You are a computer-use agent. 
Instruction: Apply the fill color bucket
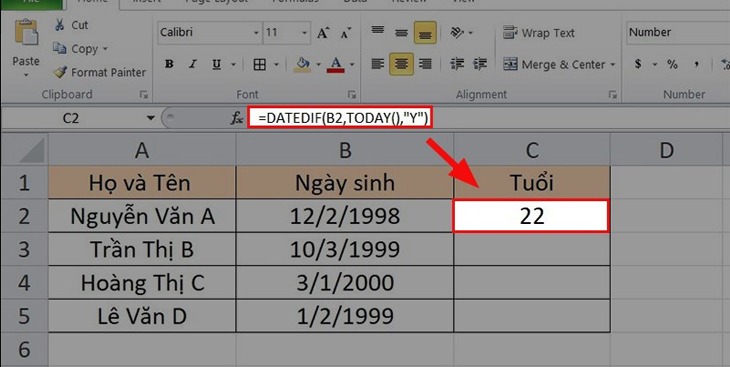[303, 64]
